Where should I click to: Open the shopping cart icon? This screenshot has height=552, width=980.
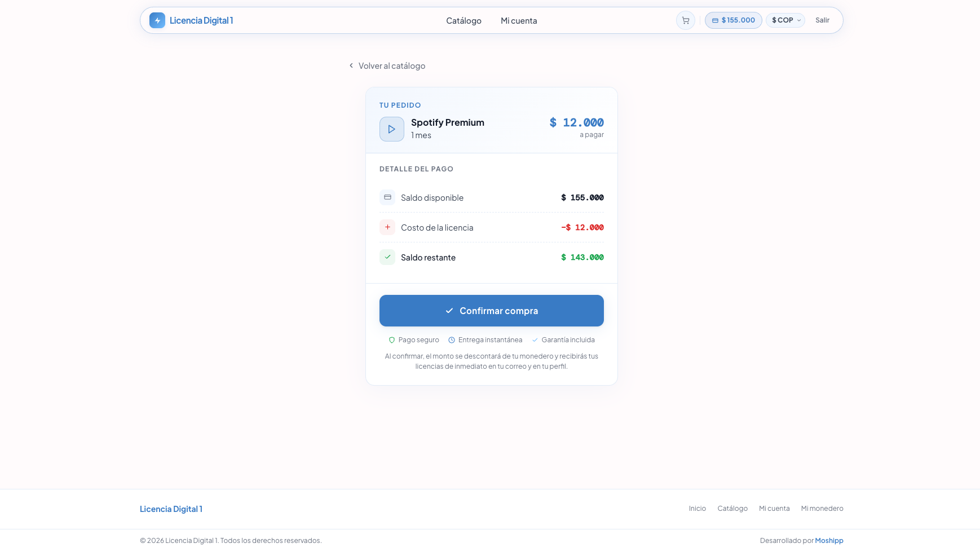tap(685, 20)
